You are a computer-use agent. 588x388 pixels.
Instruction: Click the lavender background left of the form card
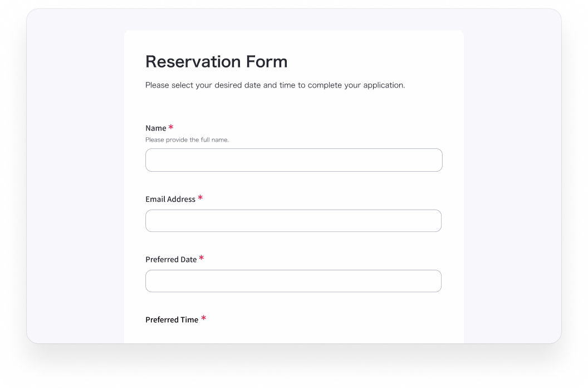[x=75, y=184]
